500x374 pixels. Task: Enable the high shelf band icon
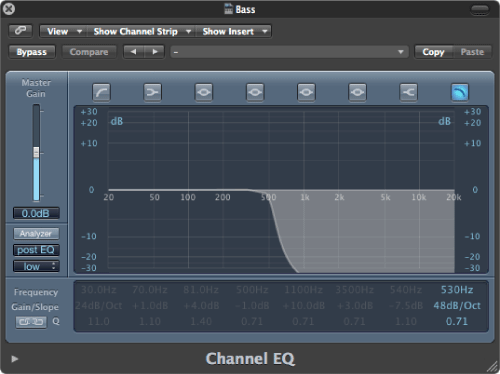[x=408, y=92]
